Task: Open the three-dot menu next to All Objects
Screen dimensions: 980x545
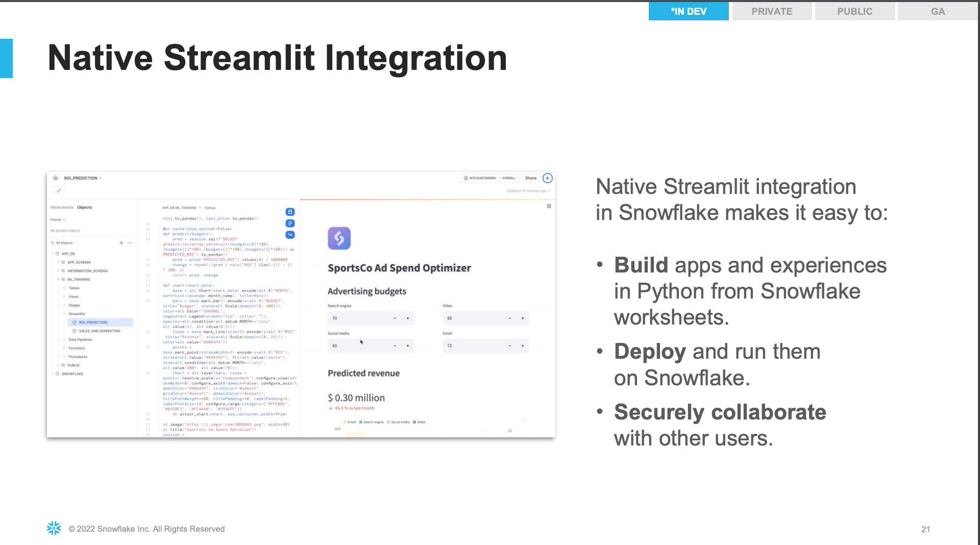Action: [130, 243]
